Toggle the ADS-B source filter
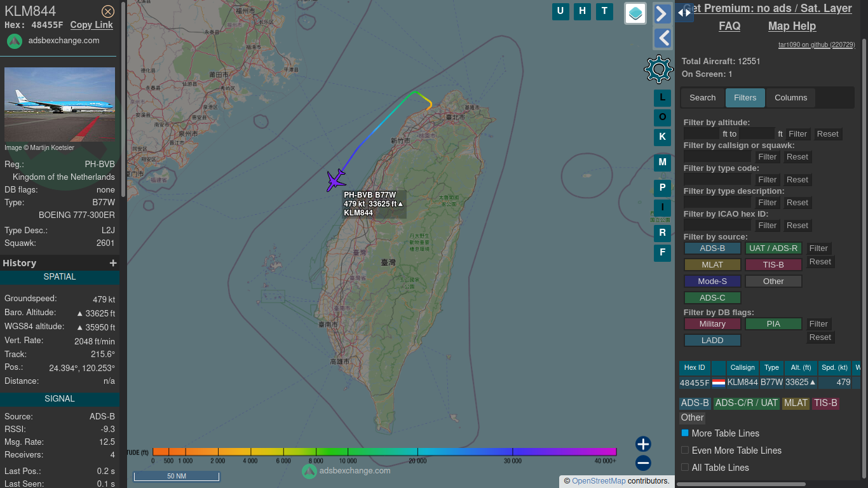The image size is (868, 488). (x=712, y=248)
